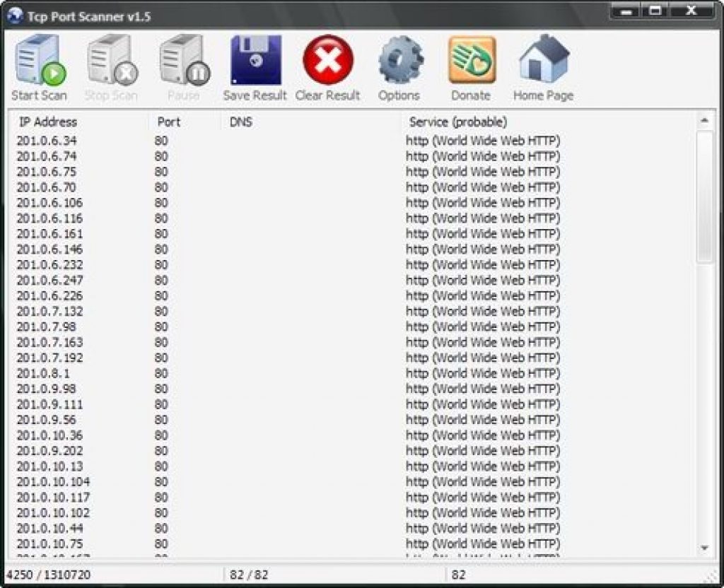Click the app globe icon in title bar
This screenshot has height=588, width=724.
(x=13, y=15)
